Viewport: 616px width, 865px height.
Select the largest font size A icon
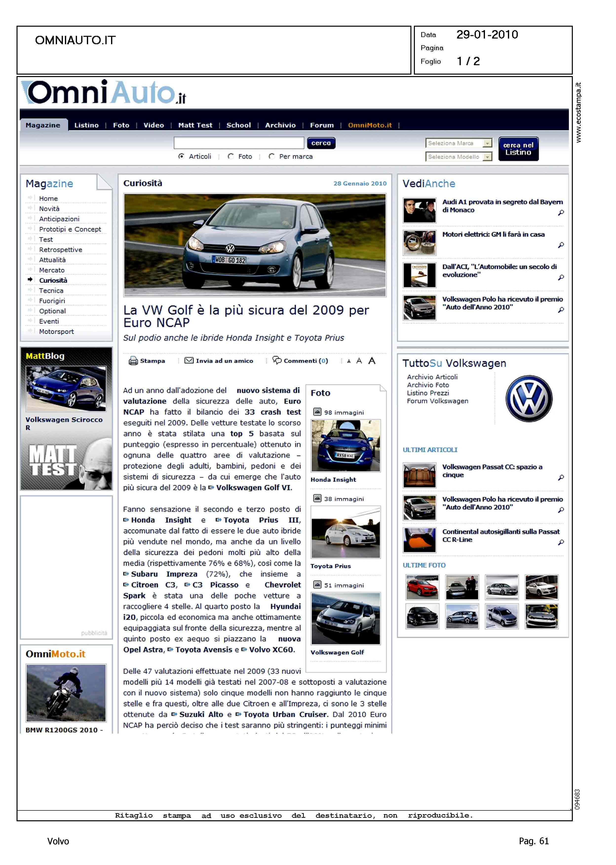(x=372, y=361)
